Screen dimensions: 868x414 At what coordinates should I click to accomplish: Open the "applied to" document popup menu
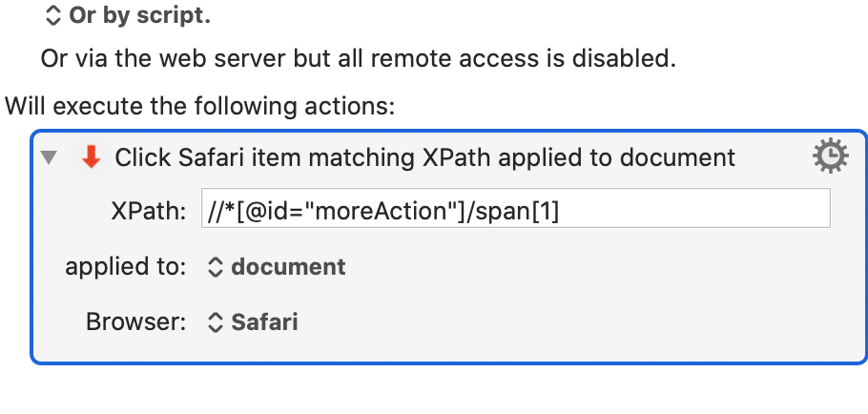[x=277, y=267]
